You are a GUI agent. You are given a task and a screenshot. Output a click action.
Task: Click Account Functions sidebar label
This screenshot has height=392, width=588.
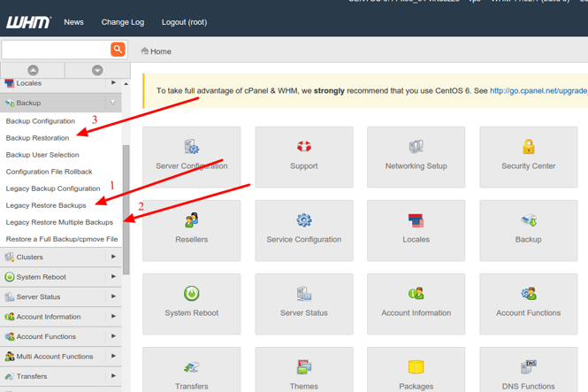[x=46, y=336]
